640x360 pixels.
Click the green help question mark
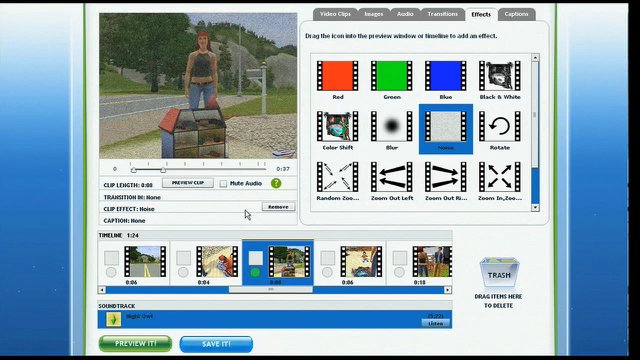point(276,183)
